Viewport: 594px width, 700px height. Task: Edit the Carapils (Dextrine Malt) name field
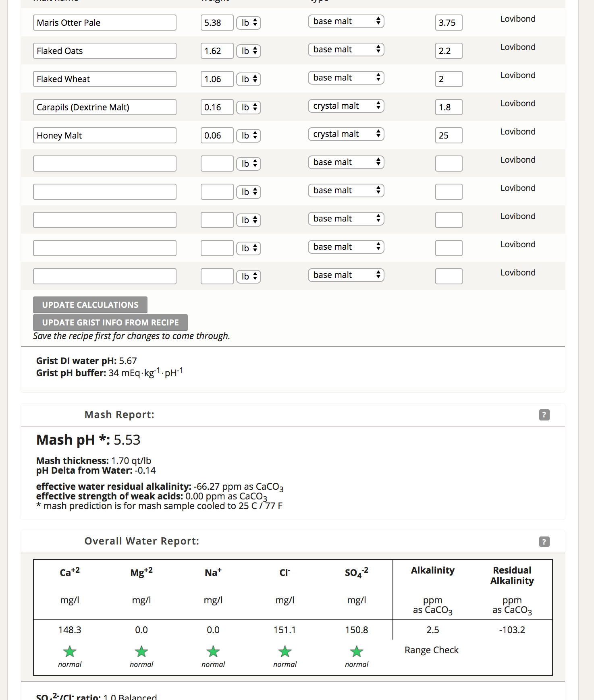(x=105, y=107)
